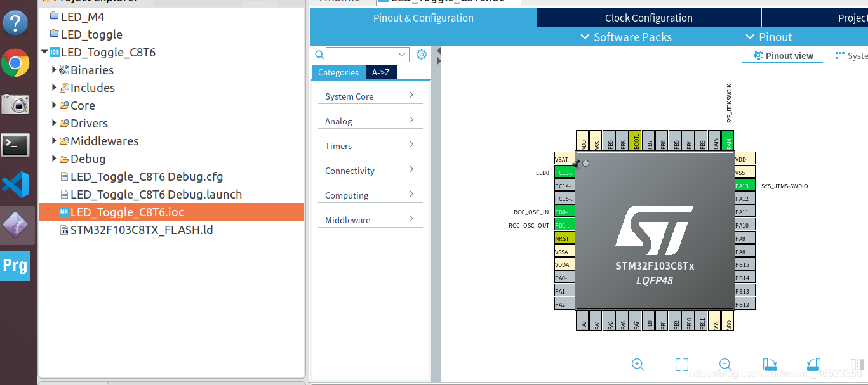Expand the Debug folder

tap(54, 159)
